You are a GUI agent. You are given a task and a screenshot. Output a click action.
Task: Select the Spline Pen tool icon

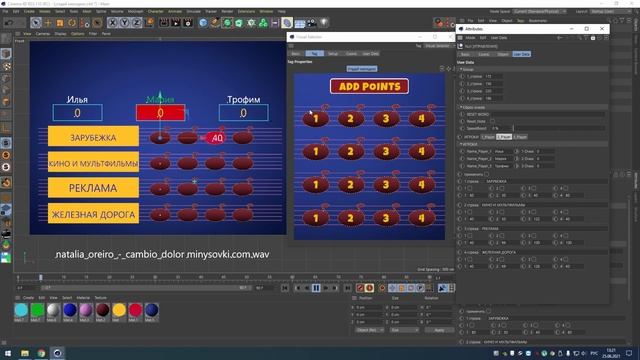pyautogui.click(x=215, y=23)
